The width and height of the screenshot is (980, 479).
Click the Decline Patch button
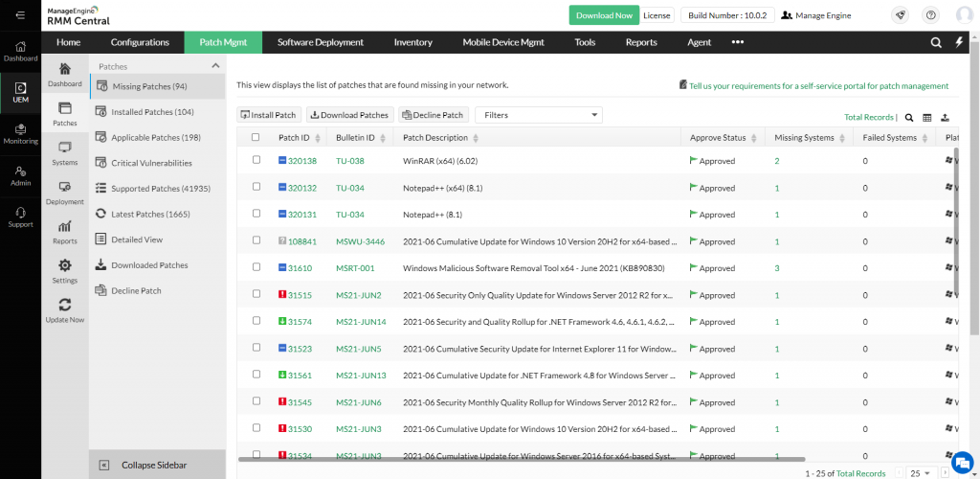434,115
